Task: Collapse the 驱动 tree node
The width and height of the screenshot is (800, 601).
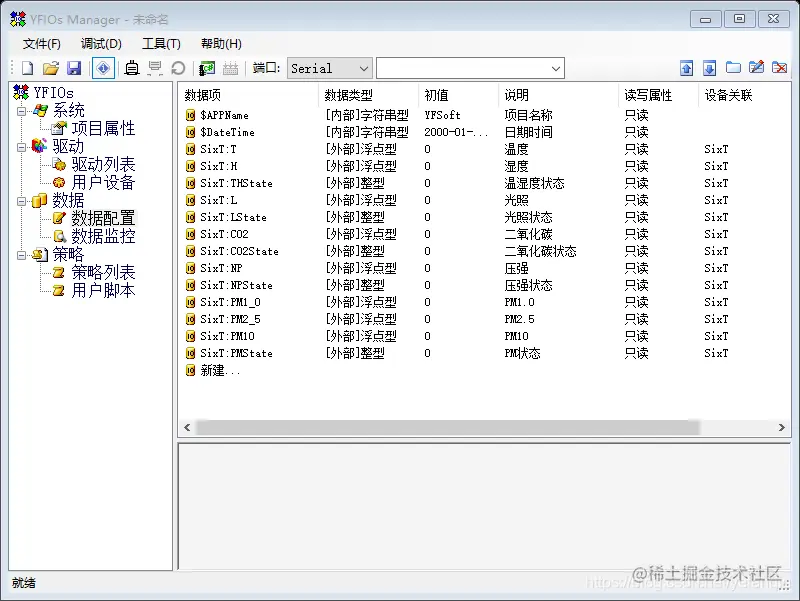Action: [21, 147]
